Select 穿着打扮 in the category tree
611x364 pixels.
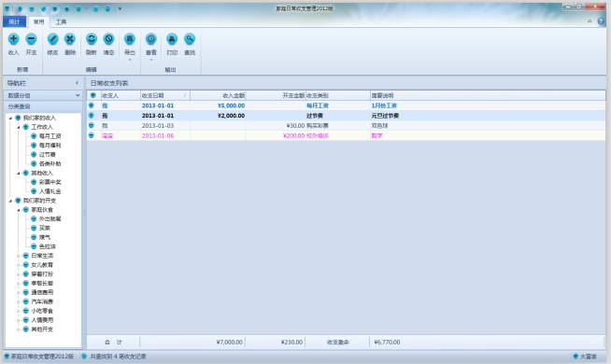pyautogui.click(x=42, y=274)
